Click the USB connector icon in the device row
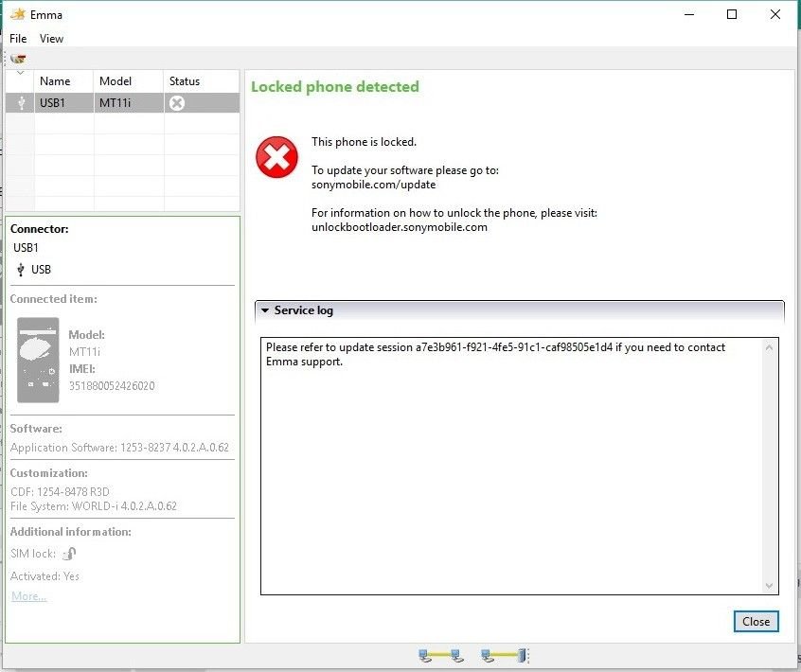 pyautogui.click(x=21, y=103)
